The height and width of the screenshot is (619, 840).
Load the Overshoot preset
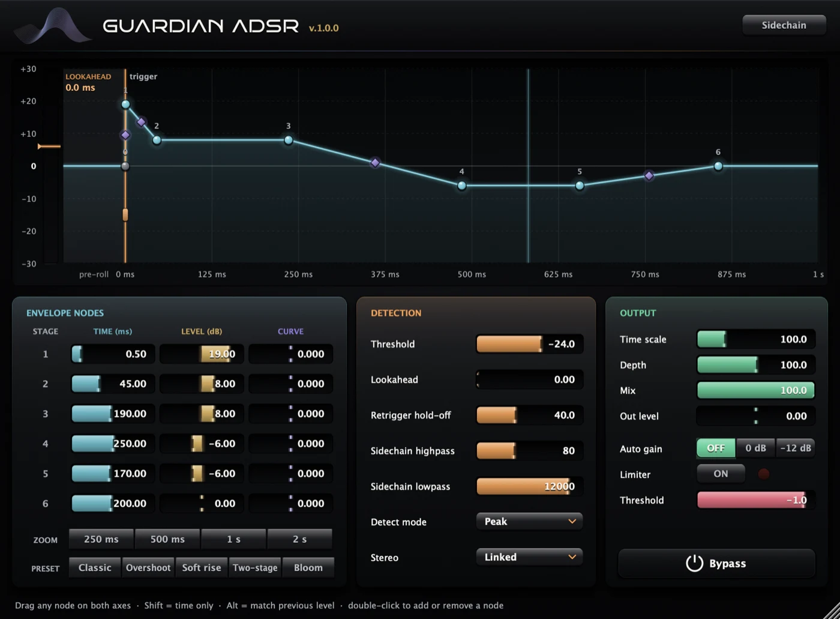[x=148, y=567]
